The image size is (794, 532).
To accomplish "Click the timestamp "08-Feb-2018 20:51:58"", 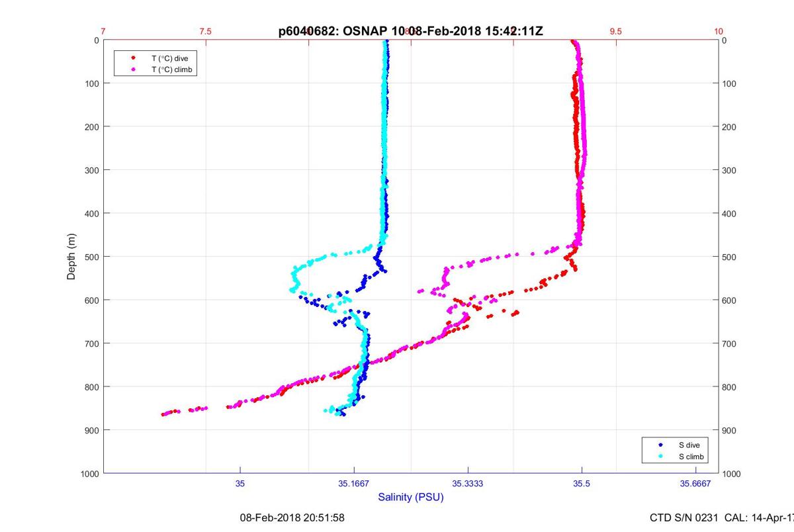I will coord(292,517).
